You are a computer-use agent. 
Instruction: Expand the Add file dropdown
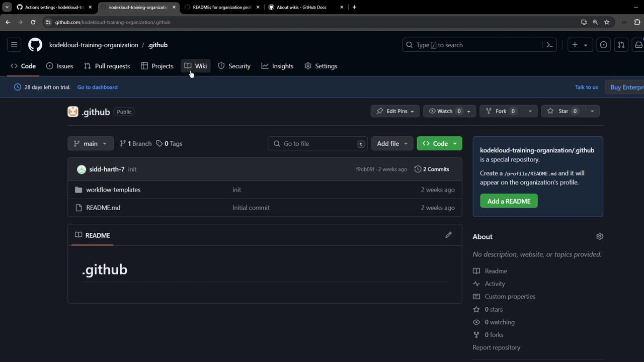click(392, 143)
